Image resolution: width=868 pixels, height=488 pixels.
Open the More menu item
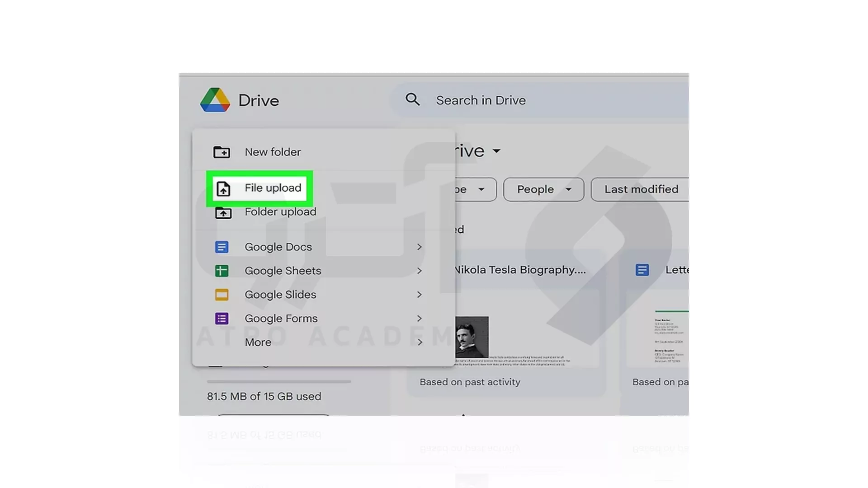[324, 342]
